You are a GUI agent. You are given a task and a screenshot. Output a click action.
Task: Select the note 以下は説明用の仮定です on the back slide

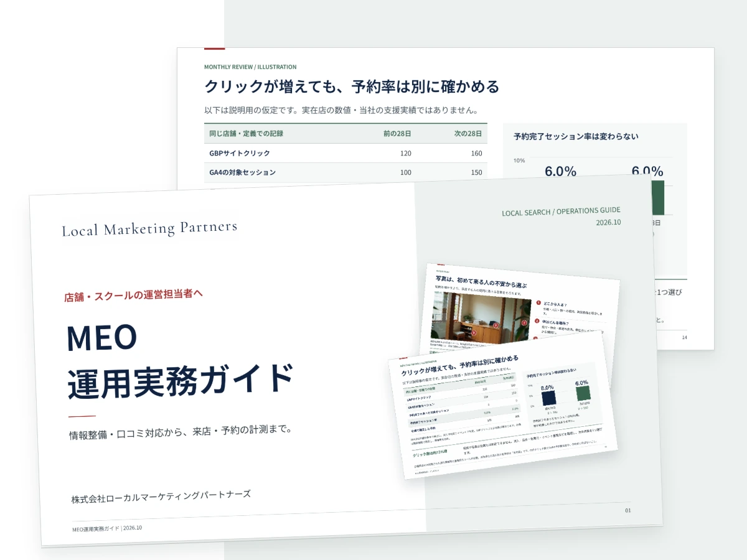point(341,111)
